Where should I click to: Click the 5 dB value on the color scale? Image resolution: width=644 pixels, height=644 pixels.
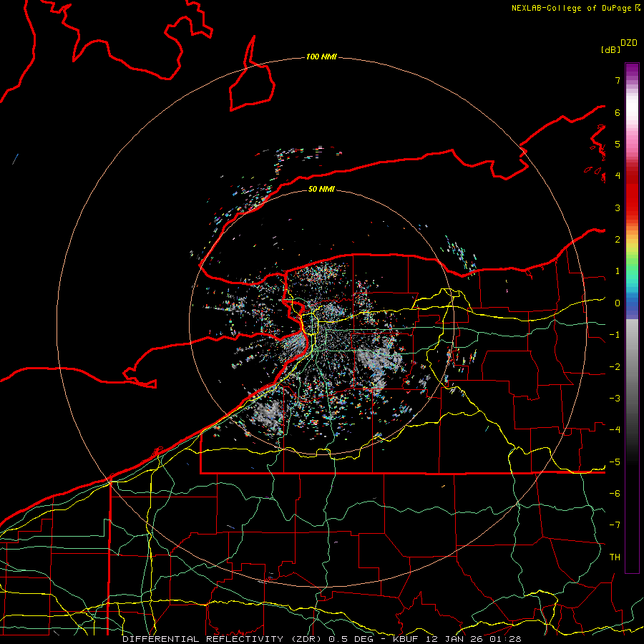click(618, 144)
